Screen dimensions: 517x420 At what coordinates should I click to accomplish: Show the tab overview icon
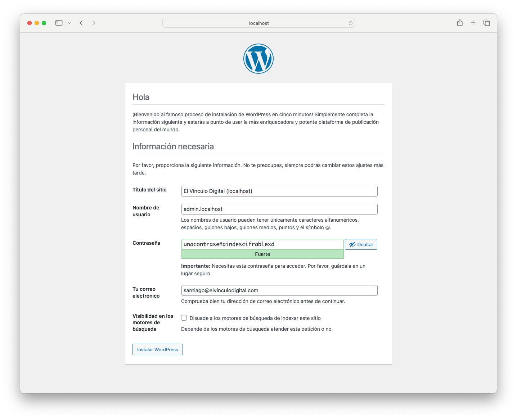click(486, 23)
